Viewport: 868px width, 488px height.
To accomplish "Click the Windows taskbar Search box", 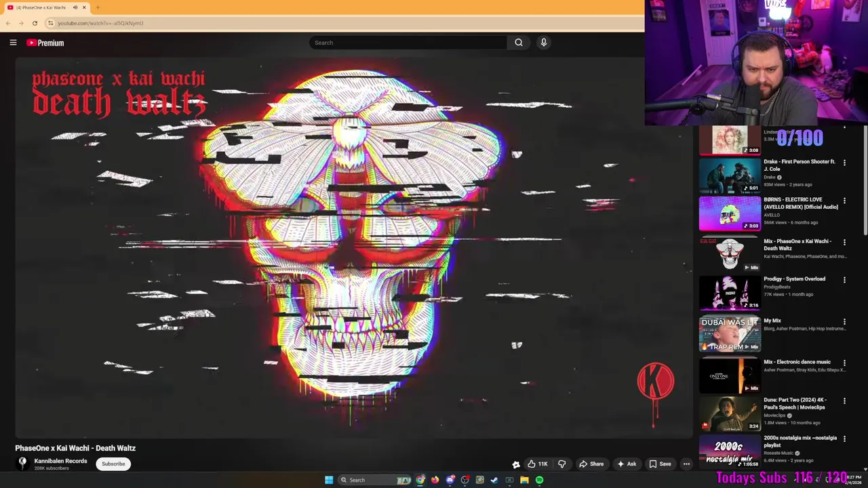I will (375, 480).
